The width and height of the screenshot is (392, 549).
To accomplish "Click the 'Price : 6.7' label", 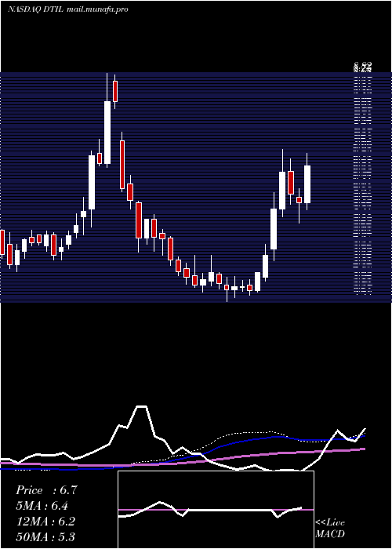I will click(x=46, y=490).
